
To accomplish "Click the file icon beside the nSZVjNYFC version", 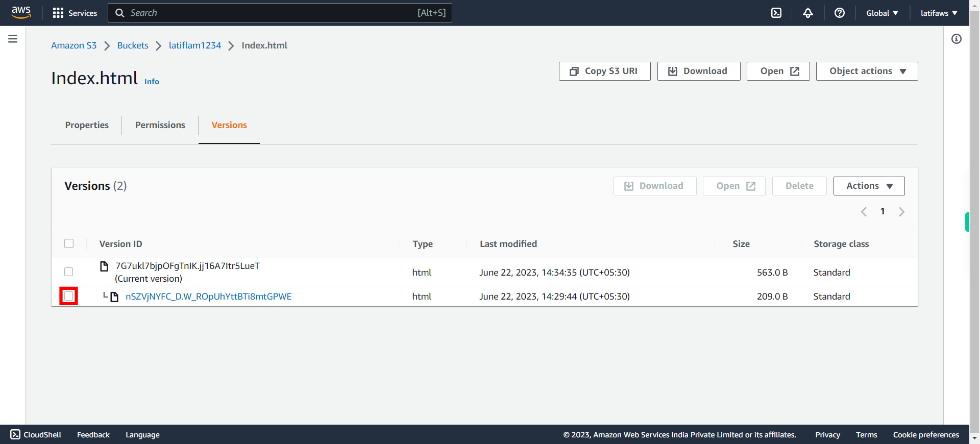I will coord(115,297).
